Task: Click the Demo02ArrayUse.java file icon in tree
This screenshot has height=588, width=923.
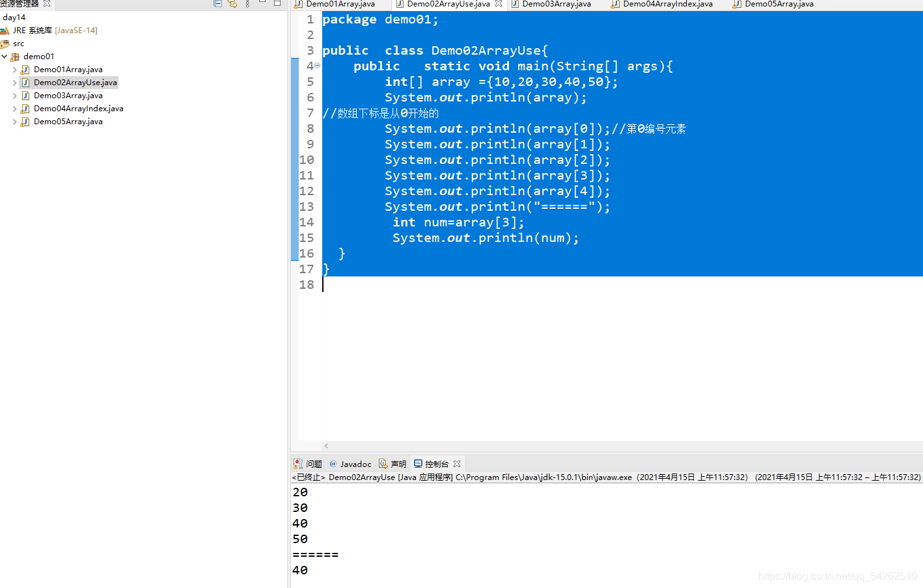Action: pyautogui.click(x=25, y=83)
